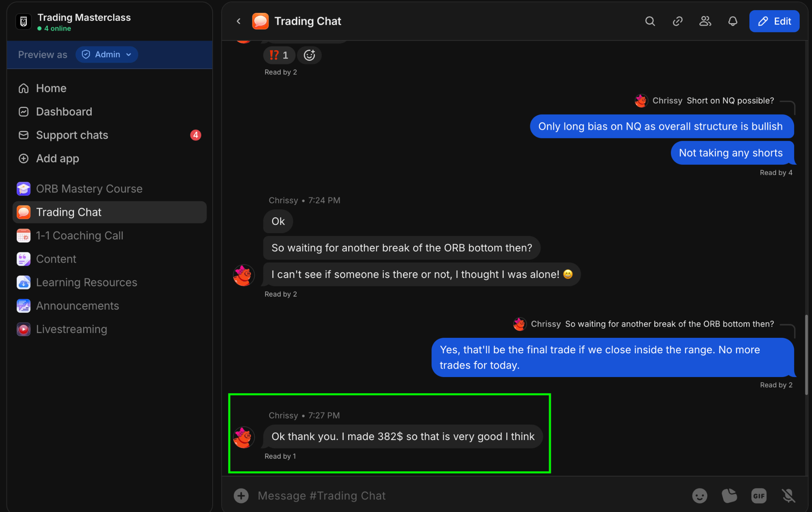Screen dimensions: 812x512
Task: Expand the Preview as Admin dropdown
Action: pos(107,54)
